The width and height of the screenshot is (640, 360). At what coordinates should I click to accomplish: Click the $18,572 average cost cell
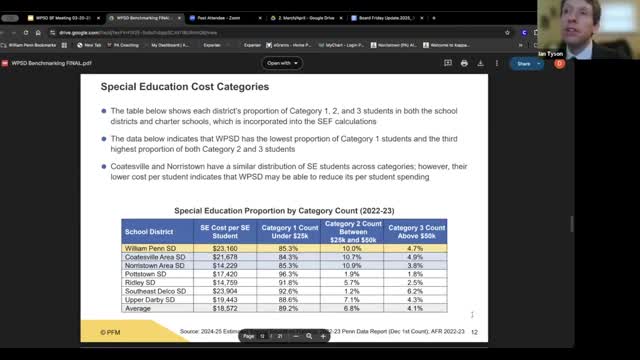coord(225,309)
